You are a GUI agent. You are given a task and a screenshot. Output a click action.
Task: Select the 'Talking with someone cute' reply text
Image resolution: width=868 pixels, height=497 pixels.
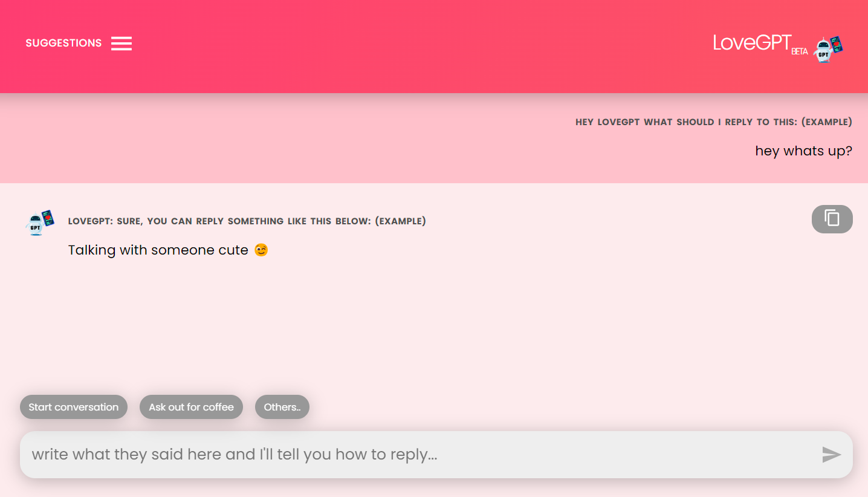click(x=158, y=250)
